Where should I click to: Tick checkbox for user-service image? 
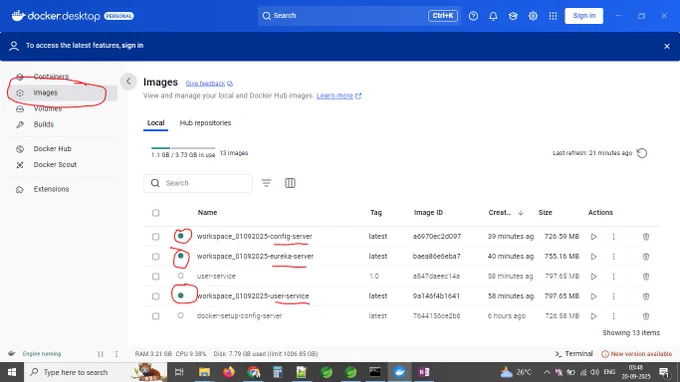tap(156, 277)
